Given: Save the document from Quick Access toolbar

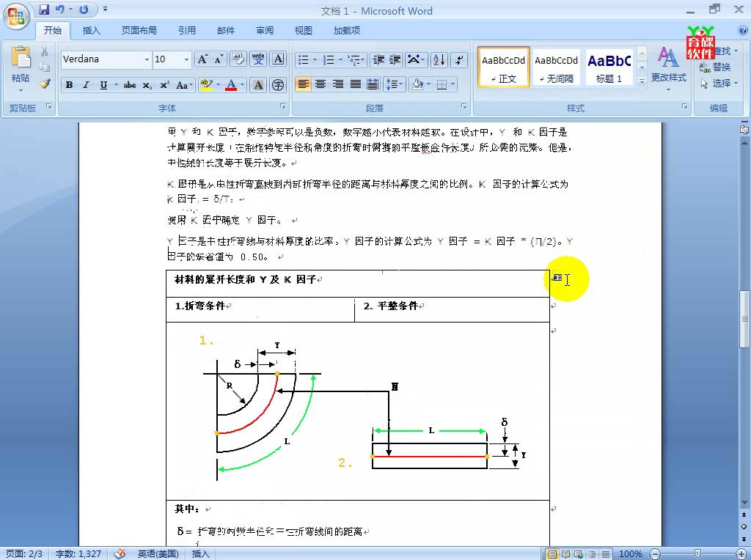Looking at the screenshot, I should coord(44,10).
